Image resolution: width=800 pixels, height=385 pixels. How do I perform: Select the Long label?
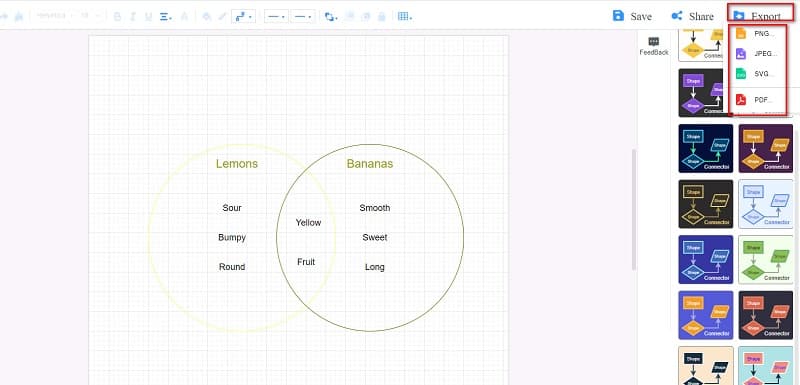(375, 267)
